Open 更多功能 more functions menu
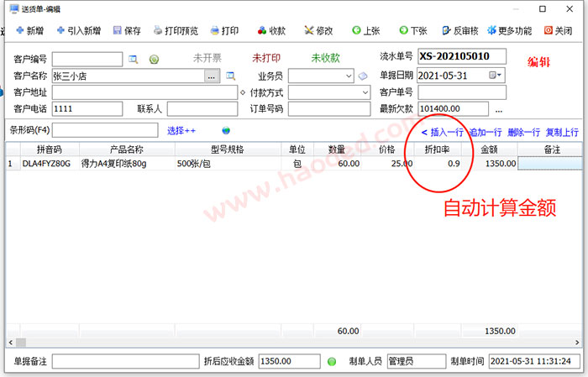 [x=508, y=31]
